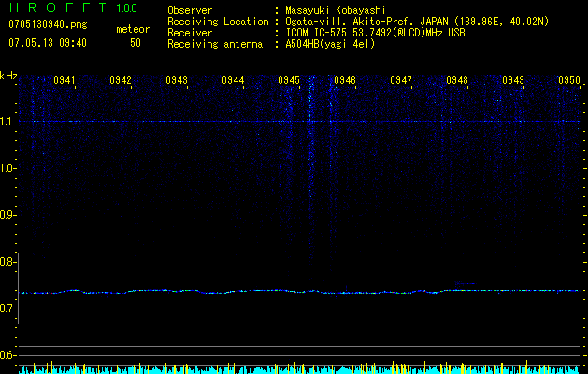Click the kHz axis unit label
Screen dimensions: 588x374
point(8,76)
